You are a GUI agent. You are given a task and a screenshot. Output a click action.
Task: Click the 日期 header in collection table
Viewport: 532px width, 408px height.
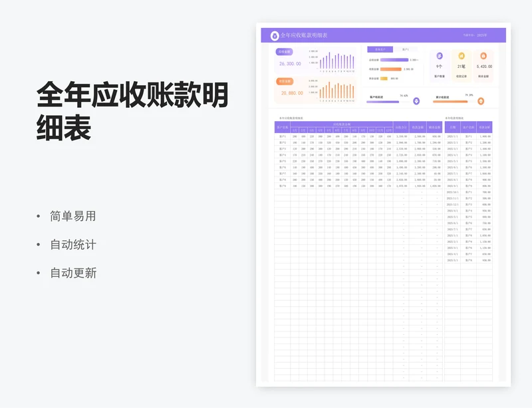[453, 127]
